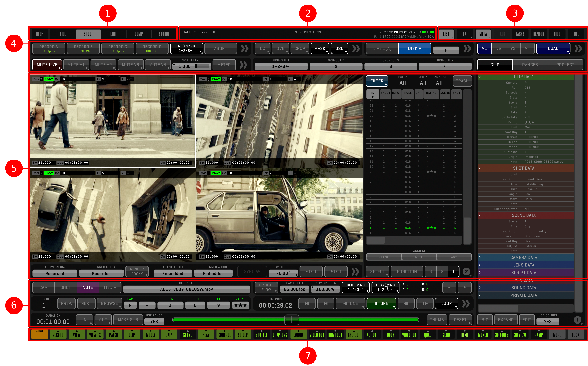Toggle MUTE LIVE audio
The image size is (588, 366).
[47, 65]
